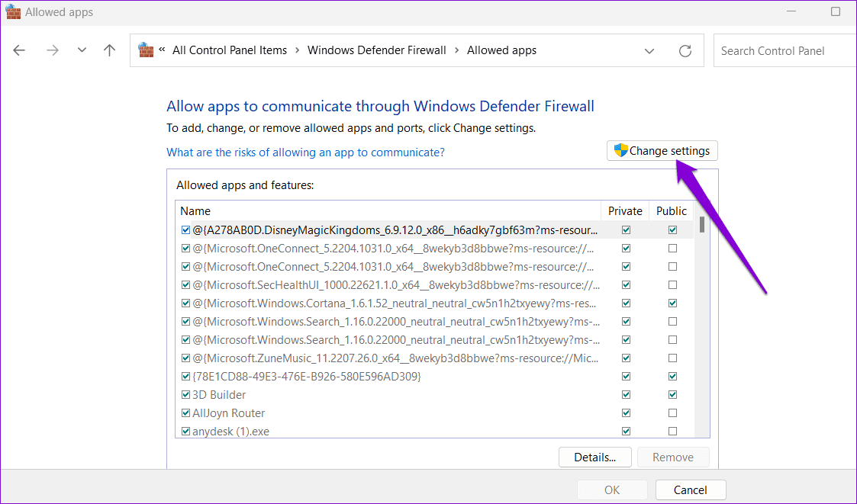Click the Allowed apps title bar icon
The height and width of the screenshot is (504, 857).
[x=13, y=12]
